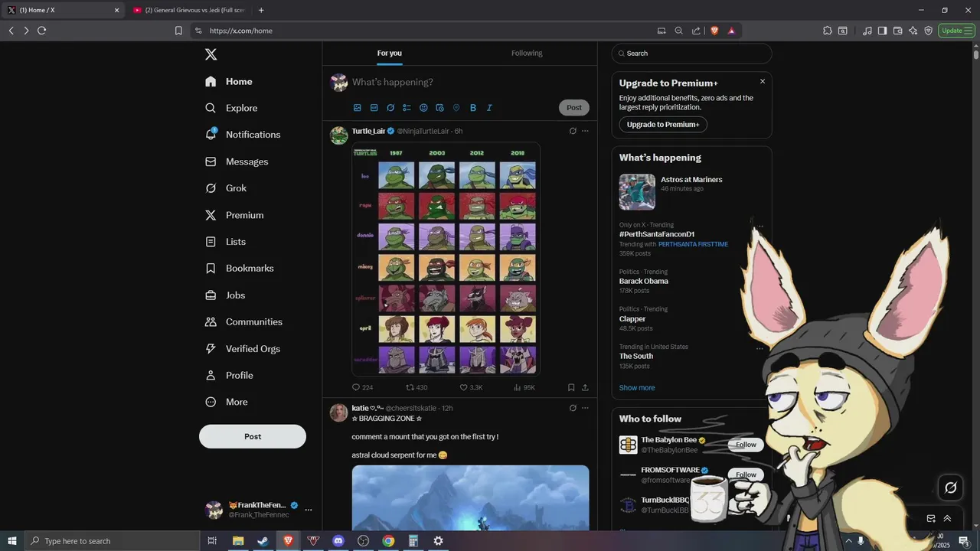The width and height of the screenshot is (980, 551).
Task: Apply italic formatting in the composer
Action: point(489,108)
